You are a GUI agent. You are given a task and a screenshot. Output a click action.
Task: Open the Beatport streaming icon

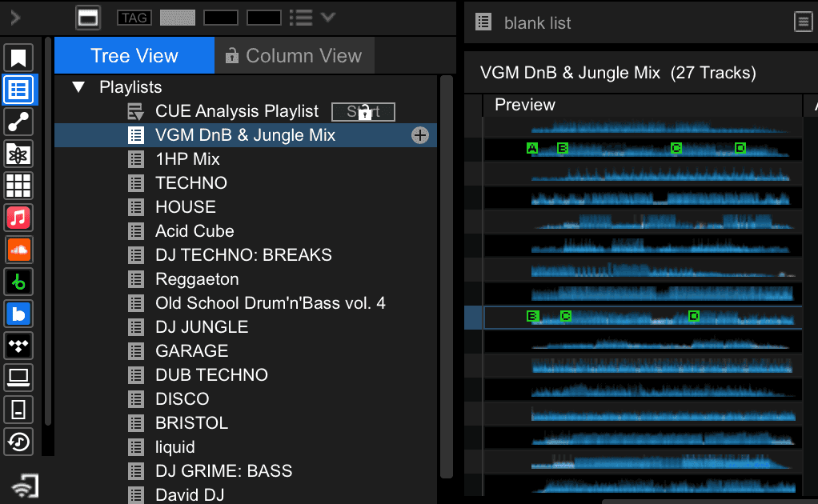(18, 282)
